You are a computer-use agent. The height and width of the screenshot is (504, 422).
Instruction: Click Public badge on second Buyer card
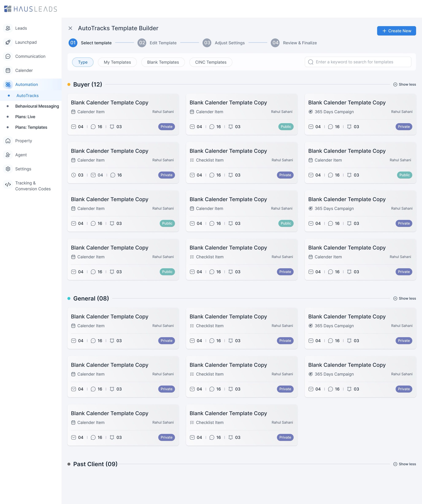(286, 127)
